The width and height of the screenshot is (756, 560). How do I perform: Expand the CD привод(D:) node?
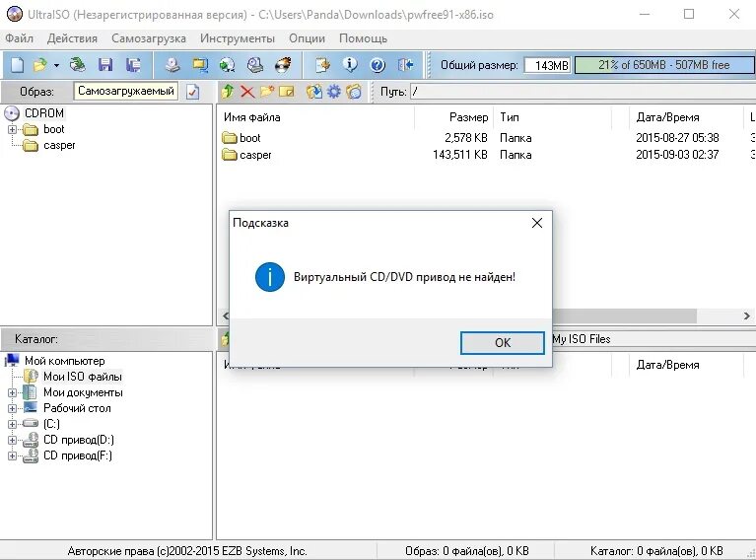pos(12,440)
